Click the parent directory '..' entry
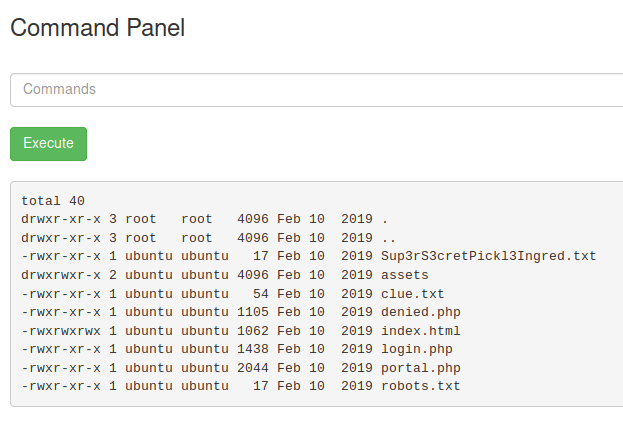 (389, 238)
